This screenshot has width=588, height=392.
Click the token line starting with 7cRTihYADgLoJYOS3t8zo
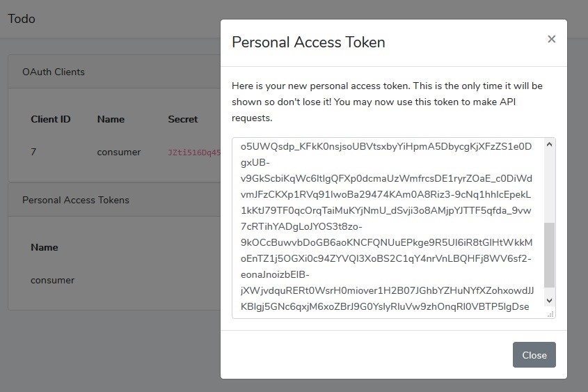[x=301, y=226]
